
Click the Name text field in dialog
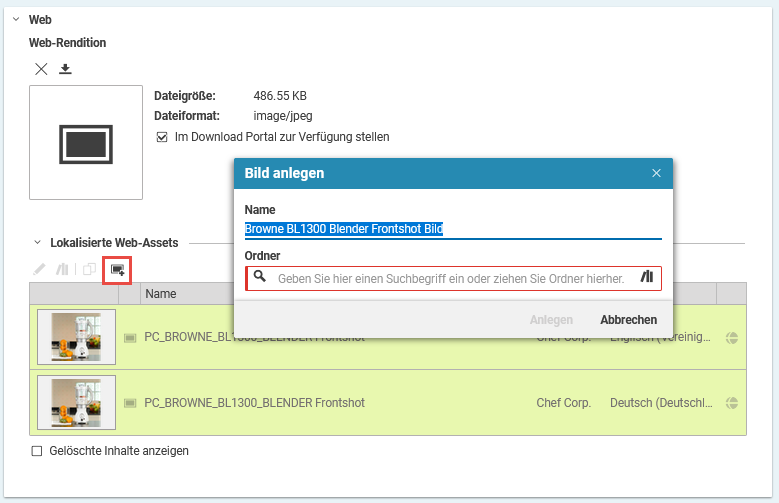point(452,229)
